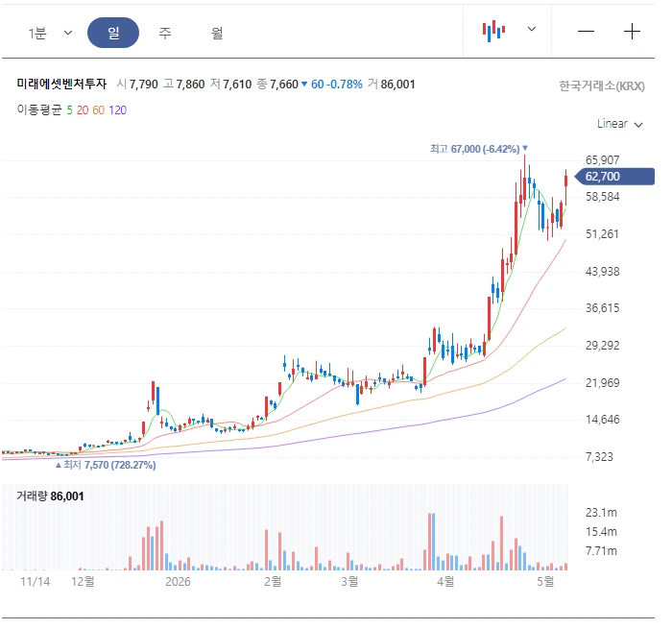Click the 한국거래소(KRX) exchange label
Screen dimensions: 672x629
pyautogui.click(x=602, y=85)
